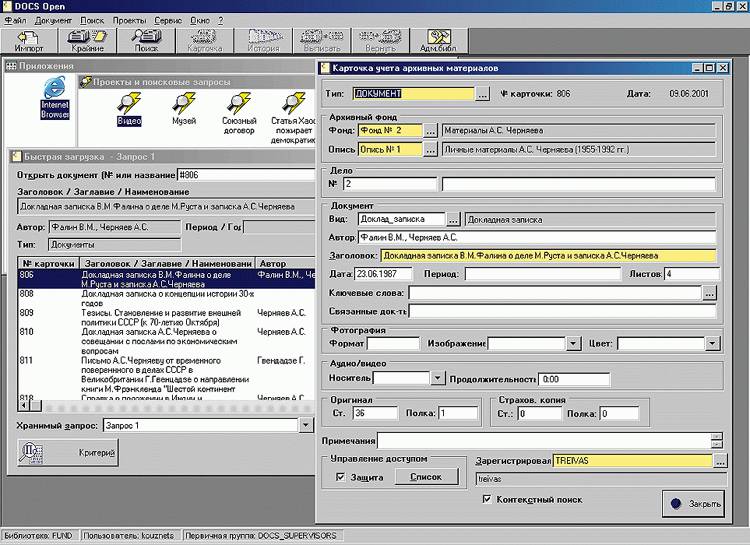Click the ellipsis next to Зарегистрировал
The width and height of the screenshot is (750, 545).
pos(720,461)
